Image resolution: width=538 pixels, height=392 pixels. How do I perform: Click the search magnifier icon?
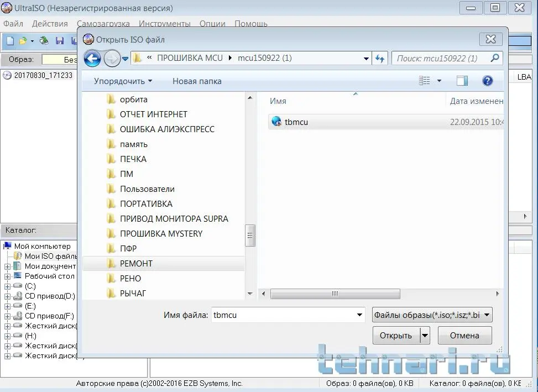(x=495, y=58)
